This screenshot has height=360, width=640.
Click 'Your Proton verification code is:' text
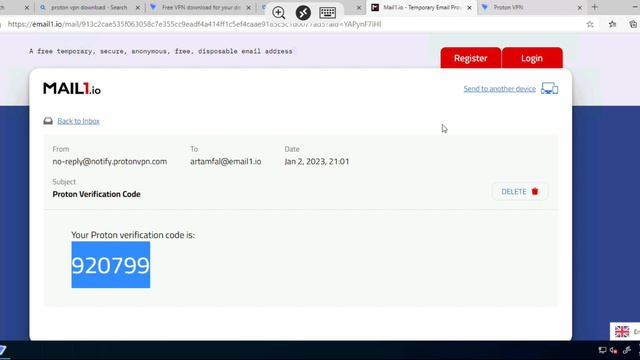(x=133, y=235)
